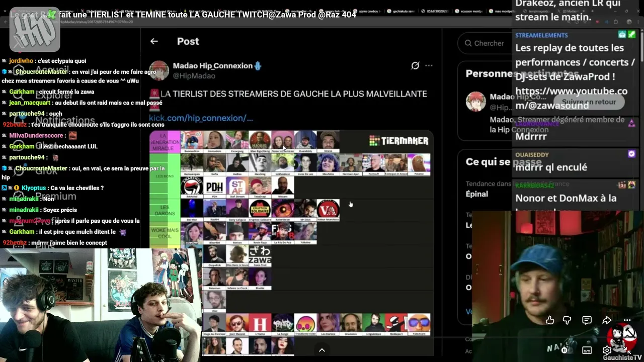
Task: Select the Usul portrait thumbnail
Action: [x=214, y=301]
